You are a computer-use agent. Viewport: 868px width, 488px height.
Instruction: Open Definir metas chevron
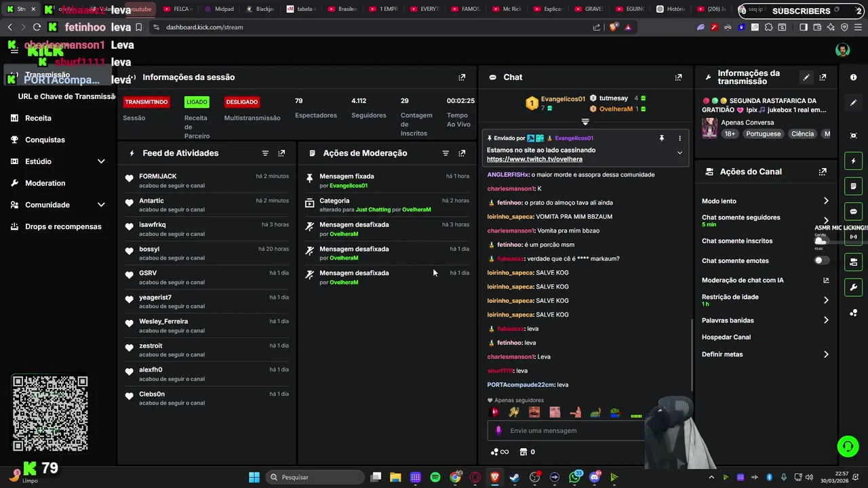[x=826, y=354]
